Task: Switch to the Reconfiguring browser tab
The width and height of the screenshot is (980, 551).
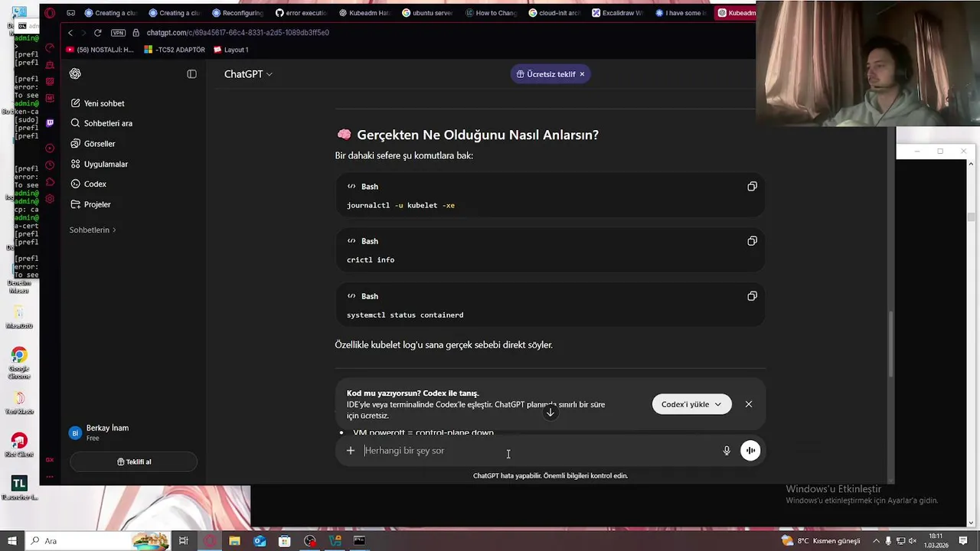Action: pos(238,13)
